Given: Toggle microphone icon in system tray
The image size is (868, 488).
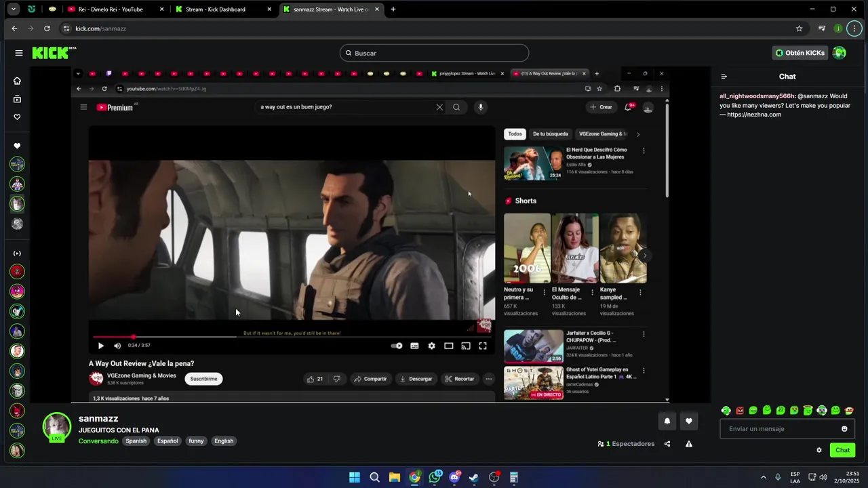Looking at the screenshot, I should (778, 477).
